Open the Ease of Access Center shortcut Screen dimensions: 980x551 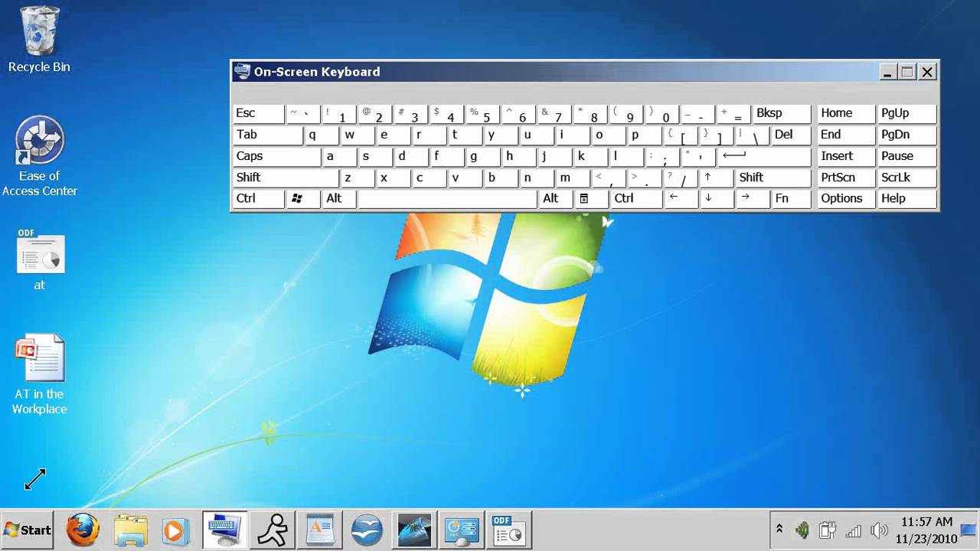[x=39, y=156]
